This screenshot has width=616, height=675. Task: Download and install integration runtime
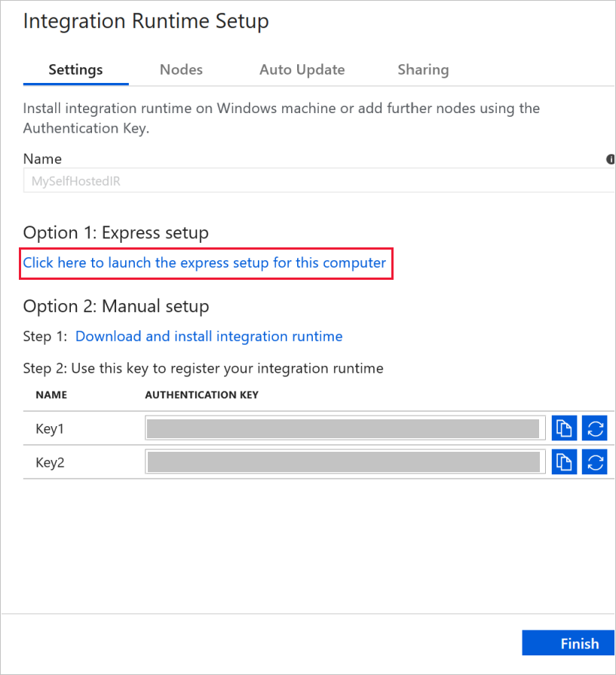click(209, 336)
